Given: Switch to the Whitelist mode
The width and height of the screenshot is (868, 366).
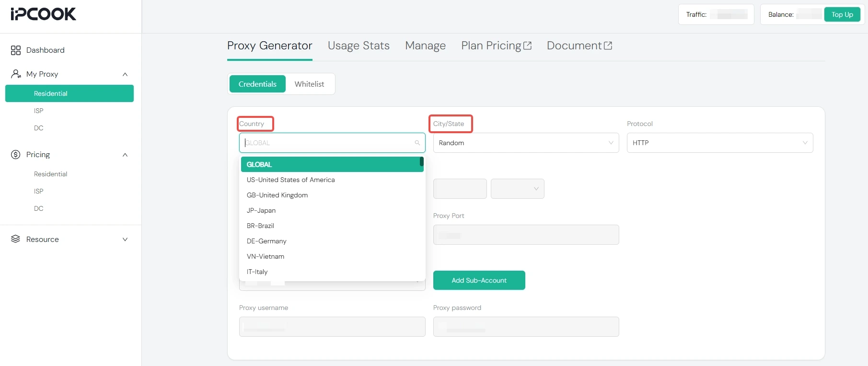Looking at the screenshot, I should [309, 84].
